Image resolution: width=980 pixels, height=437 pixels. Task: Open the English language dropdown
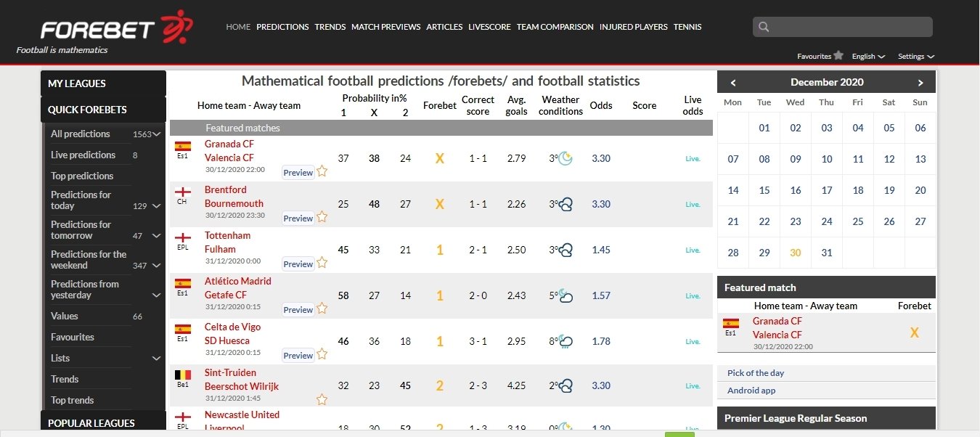[x=868, y=57]
